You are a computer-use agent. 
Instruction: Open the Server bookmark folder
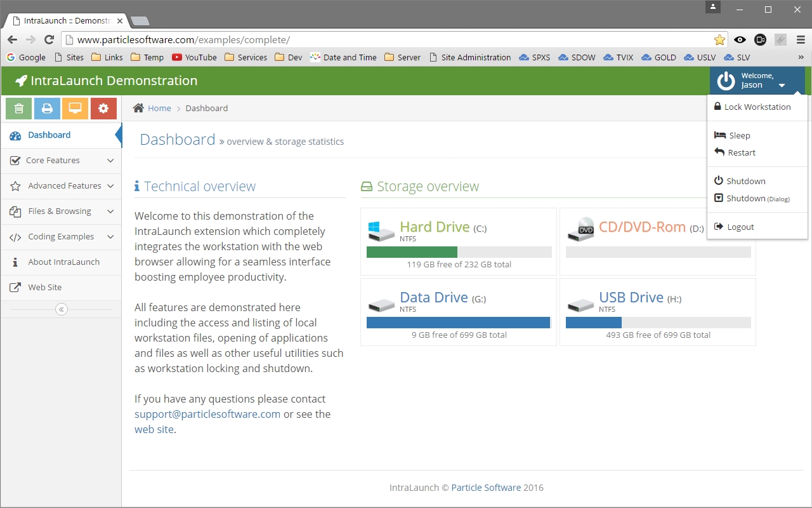pos(402,57)
